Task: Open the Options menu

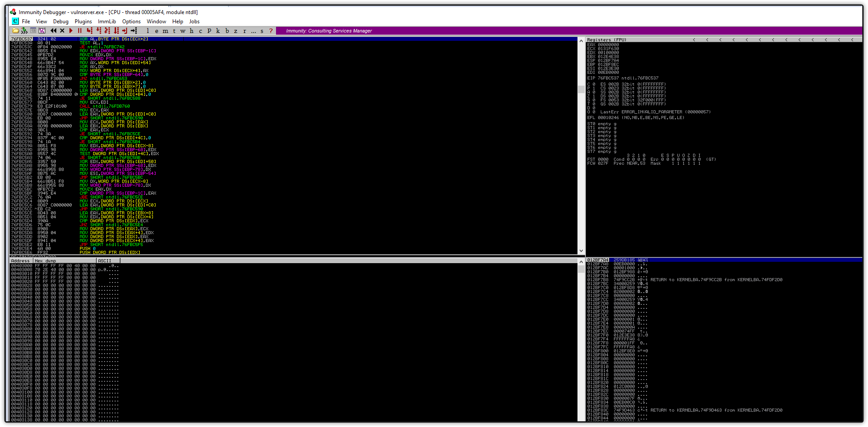Action: tap(131, 22)
